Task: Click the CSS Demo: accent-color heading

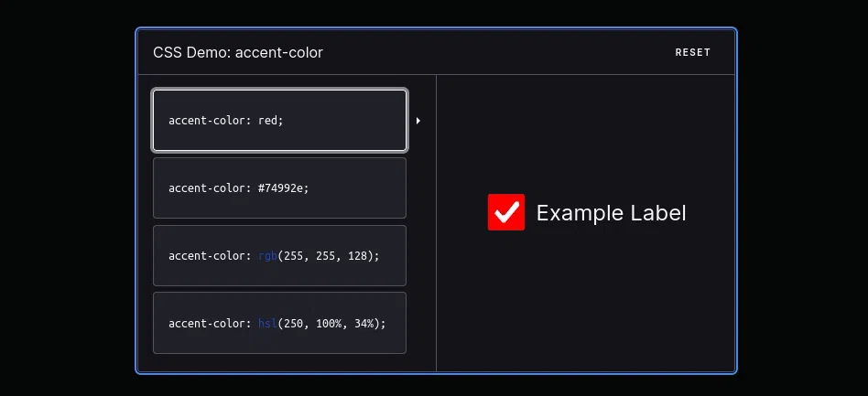Action: coord(238,52)
